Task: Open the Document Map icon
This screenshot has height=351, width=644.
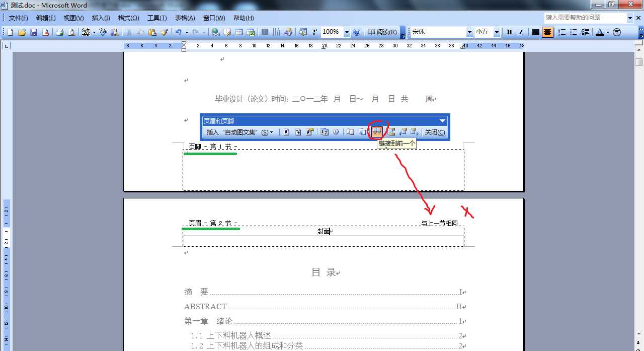Action: (302, 32)
